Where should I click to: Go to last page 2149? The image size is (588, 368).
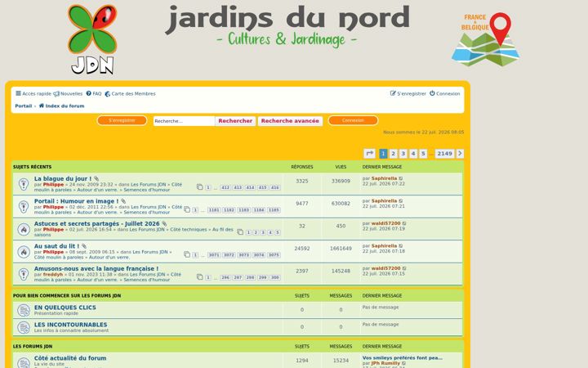point(444,153)
